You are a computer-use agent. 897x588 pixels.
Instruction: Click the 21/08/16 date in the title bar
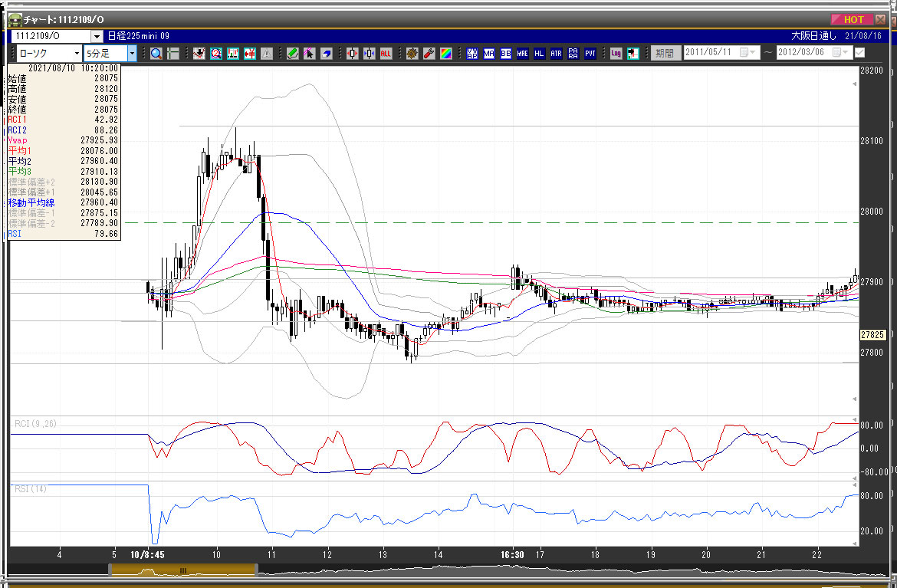point(863,36)
